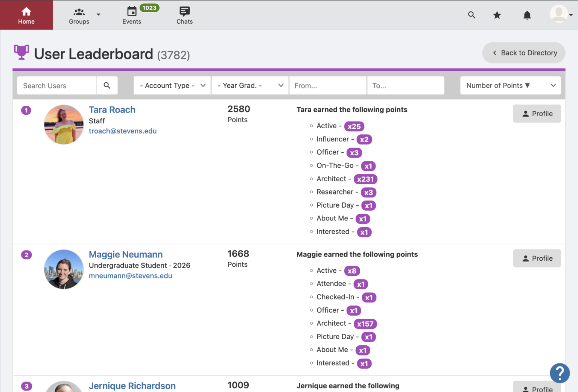Click the Events calendar icon

tap(132, 12)
